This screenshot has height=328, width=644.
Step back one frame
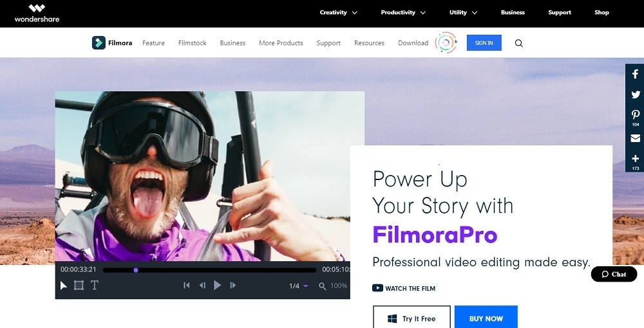coord(202,286)
